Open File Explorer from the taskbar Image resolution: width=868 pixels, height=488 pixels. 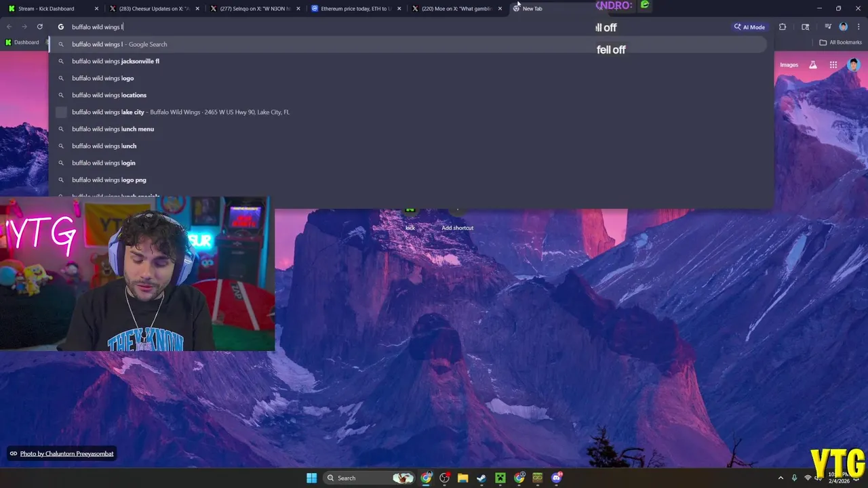[463, 478]
